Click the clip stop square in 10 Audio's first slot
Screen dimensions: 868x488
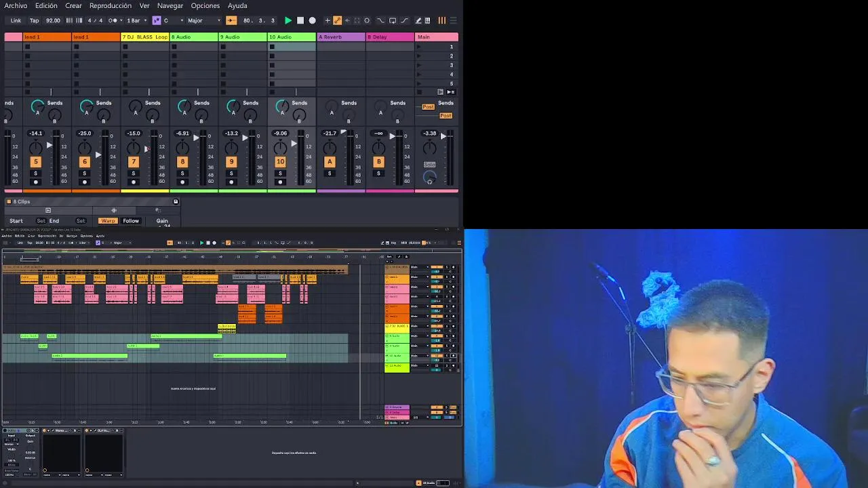[272, 47]
